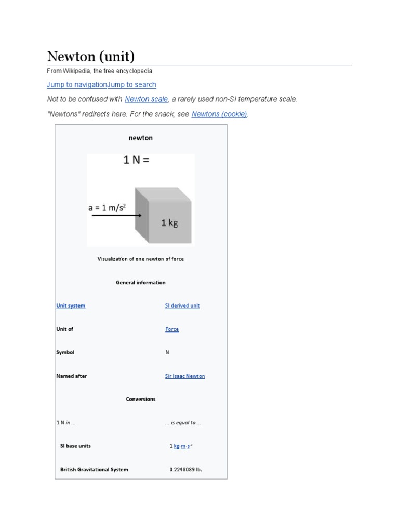Image resolution: width=399 pixels, height=532 pixels.
Task: Click the Jump to navigation link
Action: click(76, 85)
